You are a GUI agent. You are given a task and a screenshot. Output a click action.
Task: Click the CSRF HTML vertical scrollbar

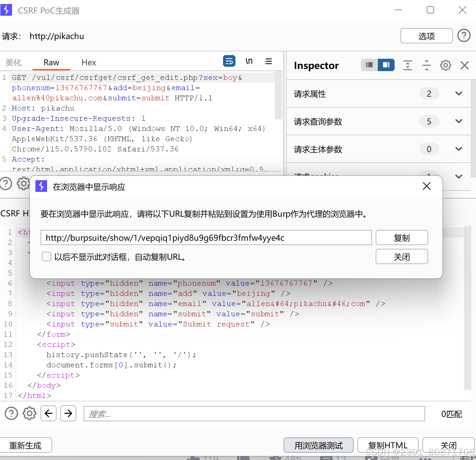pos(468,308)
